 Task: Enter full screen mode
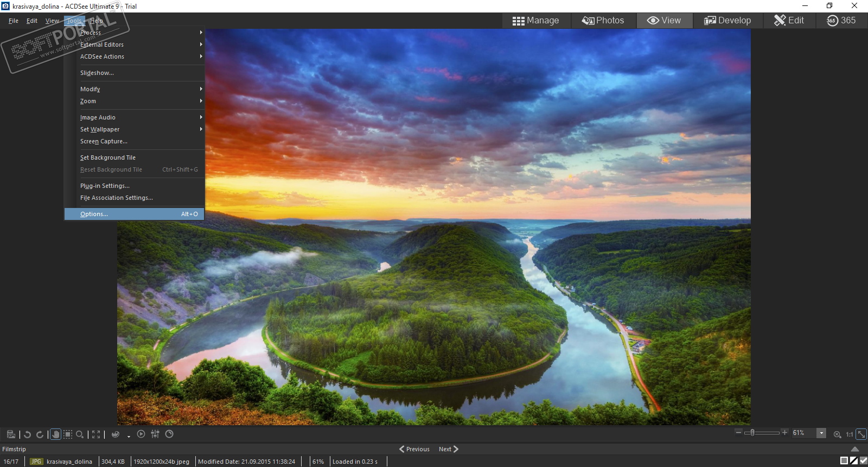click(x=96, y=434)
